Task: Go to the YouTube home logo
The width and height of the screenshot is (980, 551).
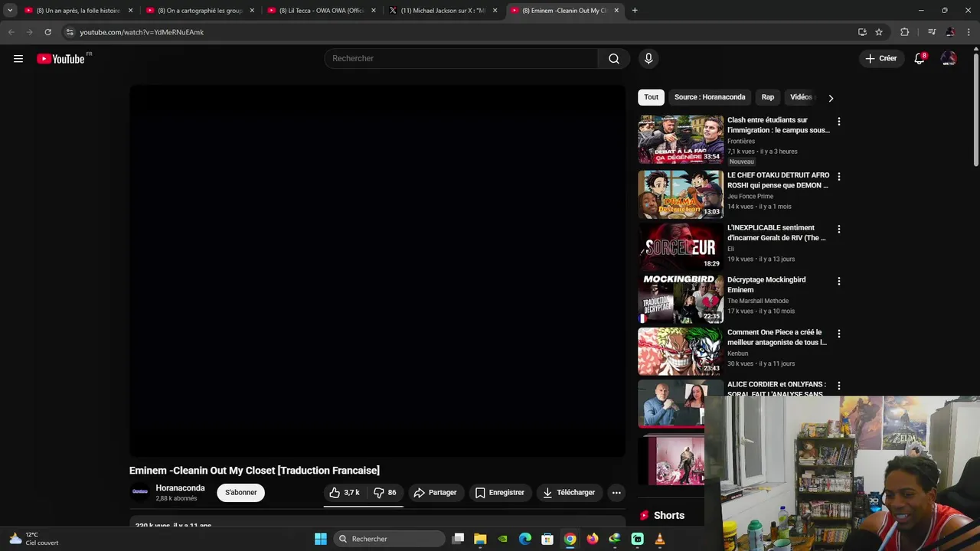Action: [60, 59]
